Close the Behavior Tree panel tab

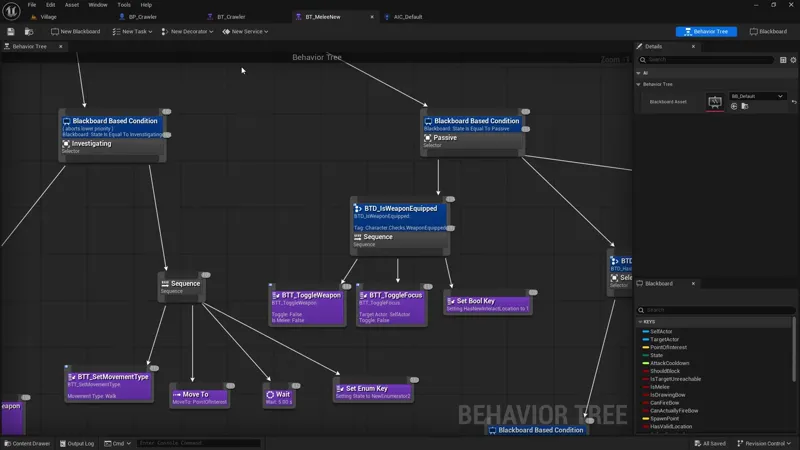click(x=61, y=46)
